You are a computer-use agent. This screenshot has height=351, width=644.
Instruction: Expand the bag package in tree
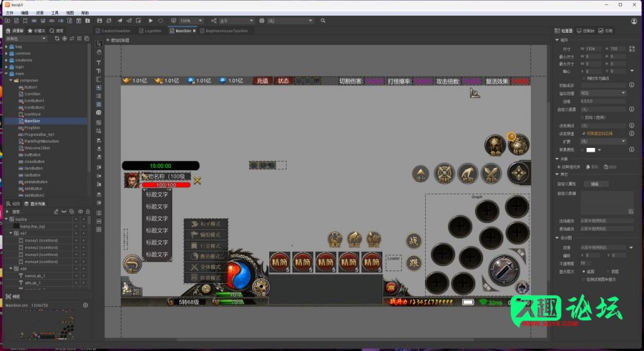[6, 47]
